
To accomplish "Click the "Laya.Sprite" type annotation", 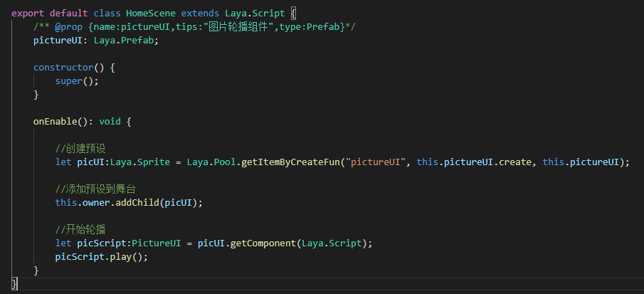I will [140, 162].
